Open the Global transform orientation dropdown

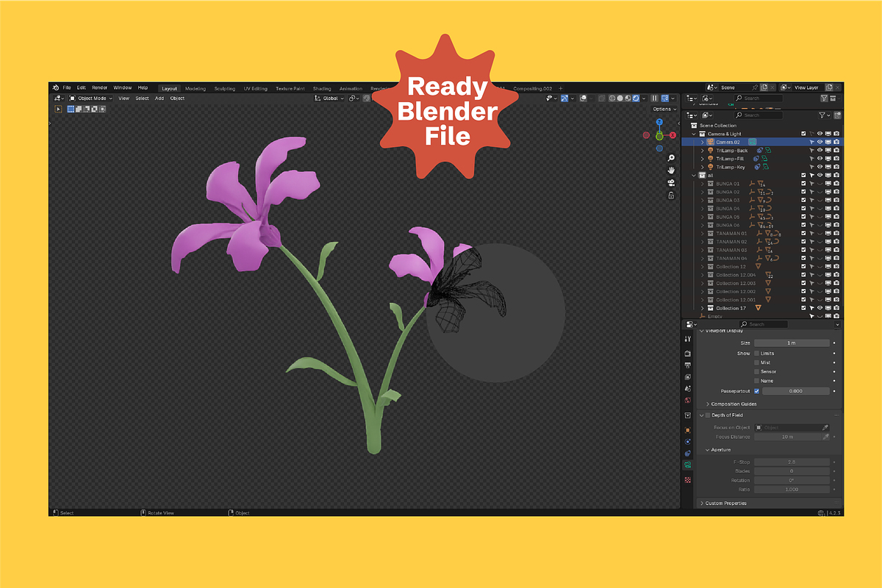pos(329,98)
